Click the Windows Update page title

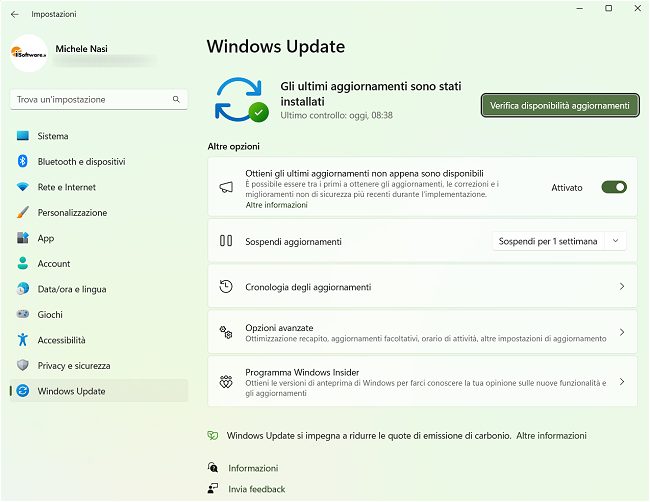[276, 46]
